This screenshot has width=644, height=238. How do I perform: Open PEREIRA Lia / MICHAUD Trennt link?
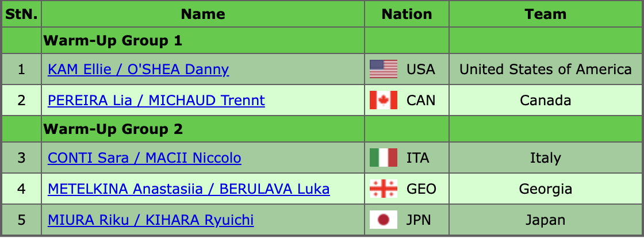(x=156, y=101)
